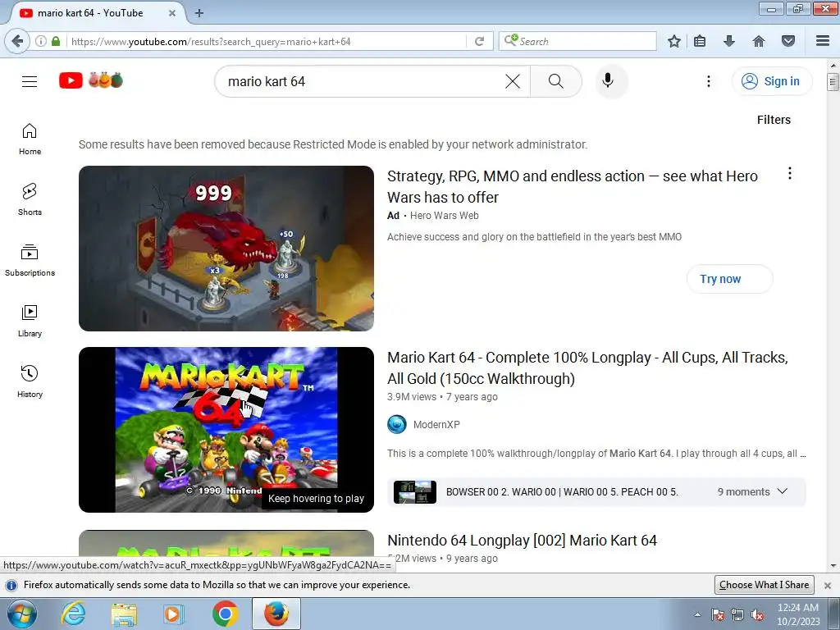Click the Sign in button
This screenshot has width=840, height=630.
[x=771, y=81]
